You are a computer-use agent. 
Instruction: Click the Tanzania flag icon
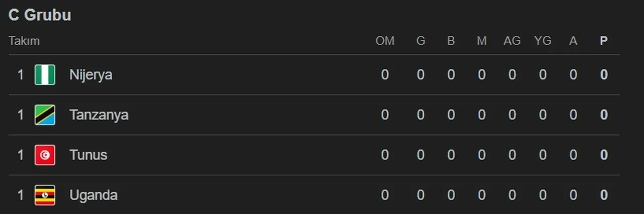click(x=45, y=115)
